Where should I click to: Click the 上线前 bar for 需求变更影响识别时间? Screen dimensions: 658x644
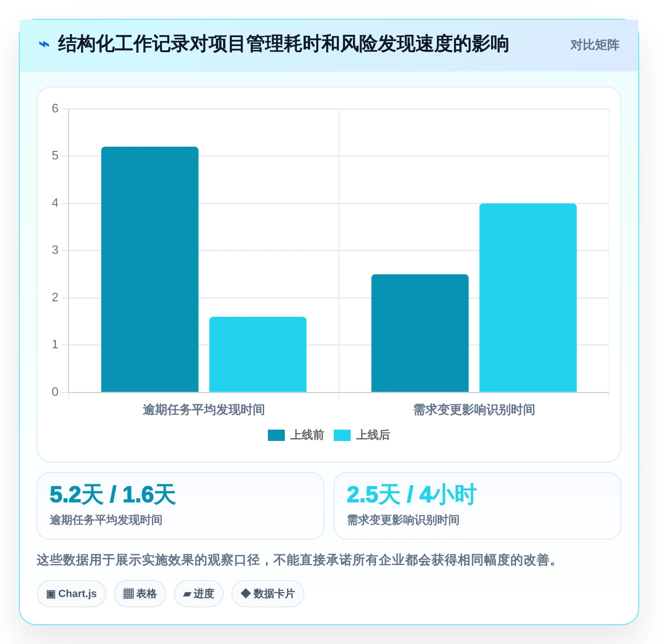point(420,333)
